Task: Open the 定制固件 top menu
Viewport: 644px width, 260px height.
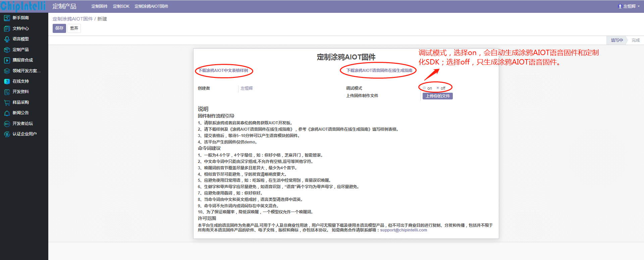Action: [x=100, y=6]
